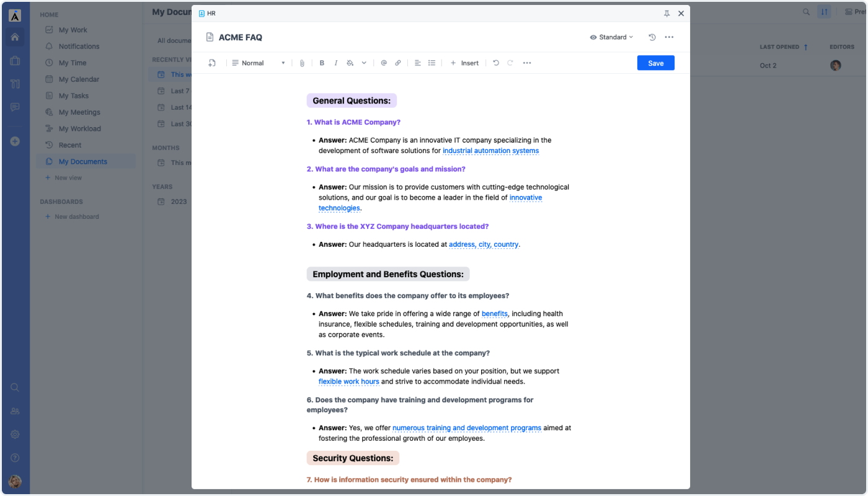
Task: Open the Insert menu
Action: point(464,63)
